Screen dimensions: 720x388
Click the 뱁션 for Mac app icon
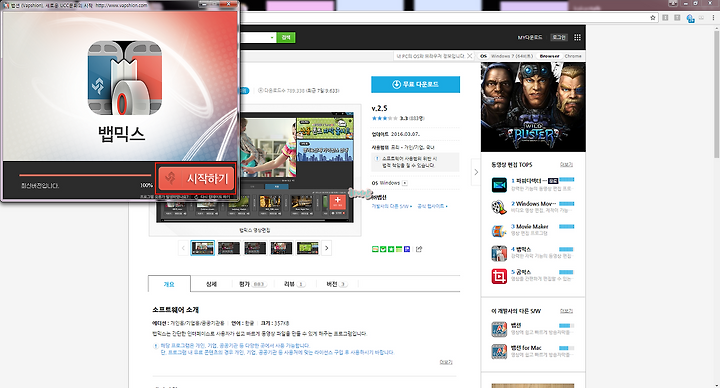499,352
